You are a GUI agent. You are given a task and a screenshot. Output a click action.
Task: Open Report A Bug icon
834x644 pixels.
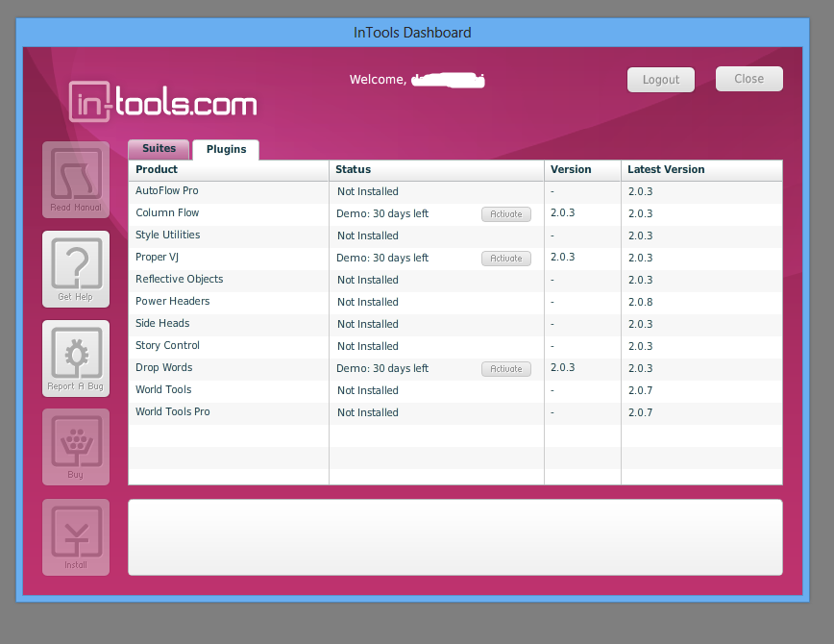[x=76, y=359]
